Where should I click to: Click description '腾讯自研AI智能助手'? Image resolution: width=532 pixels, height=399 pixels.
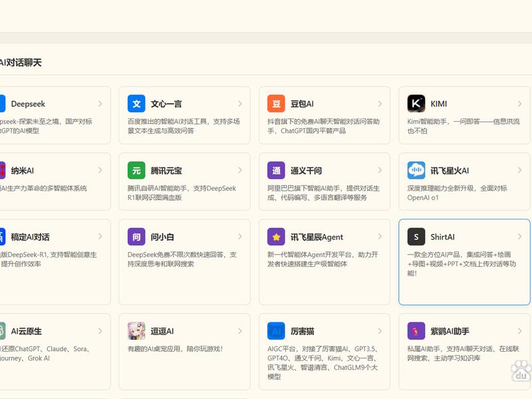(x=182, y=193)
